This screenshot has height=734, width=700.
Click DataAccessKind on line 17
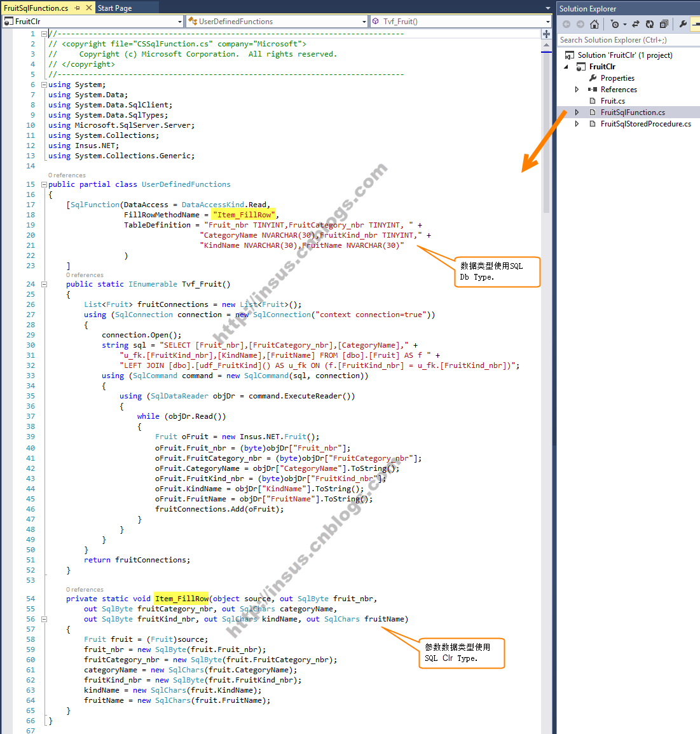pos(212,205)
